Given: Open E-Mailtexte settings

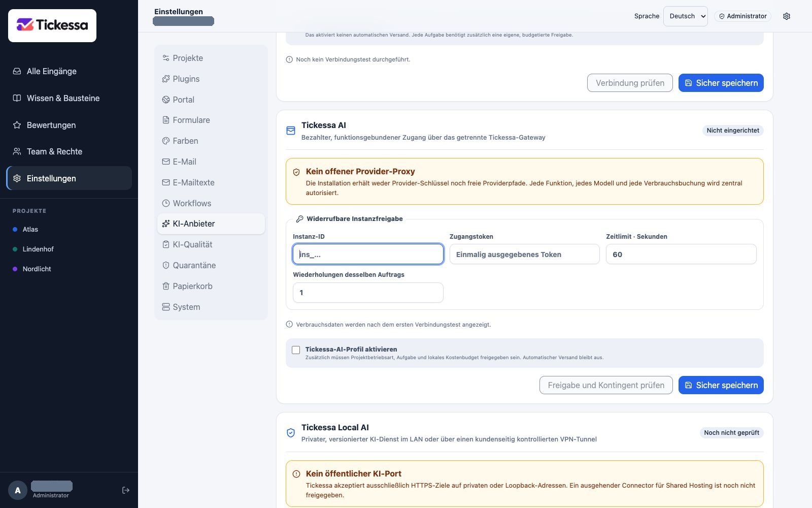Looking at the screenshot, I should click(x=211, y=182).
